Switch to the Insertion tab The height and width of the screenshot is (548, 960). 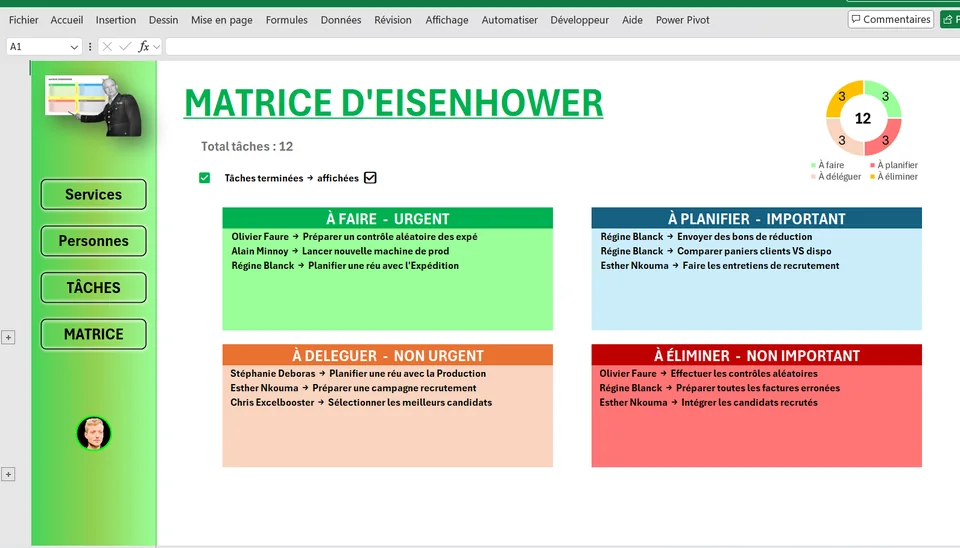(116, 20)
